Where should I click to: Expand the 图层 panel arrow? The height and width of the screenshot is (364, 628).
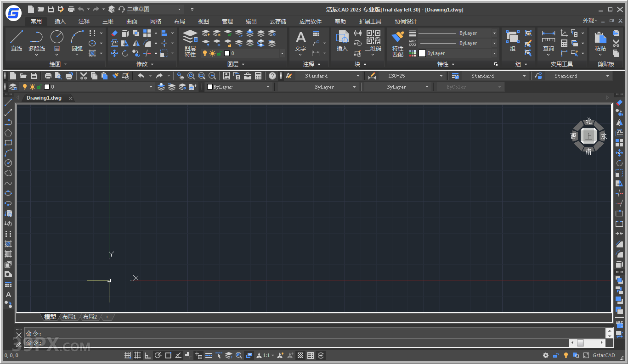point(243,64)
